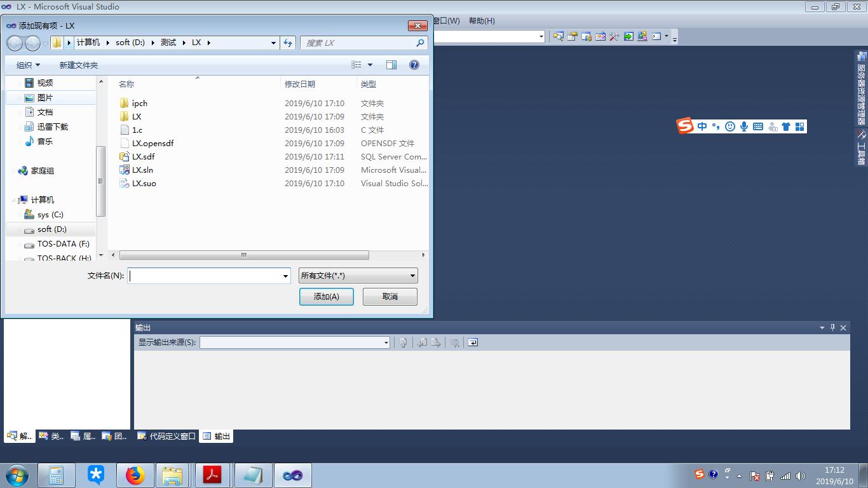Open the 服务器资源管理器 side tab
868x488 pixels.
[861, 89]
